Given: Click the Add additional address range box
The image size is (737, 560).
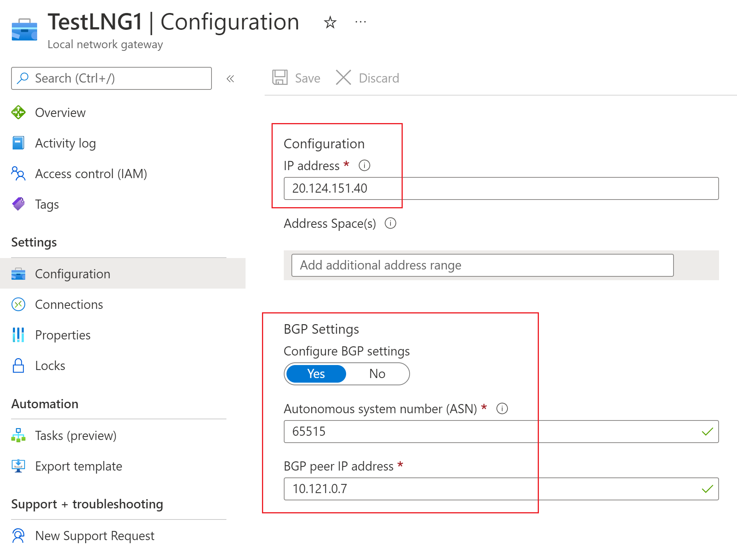Looking at the screenshot, I should click(482, 265).
